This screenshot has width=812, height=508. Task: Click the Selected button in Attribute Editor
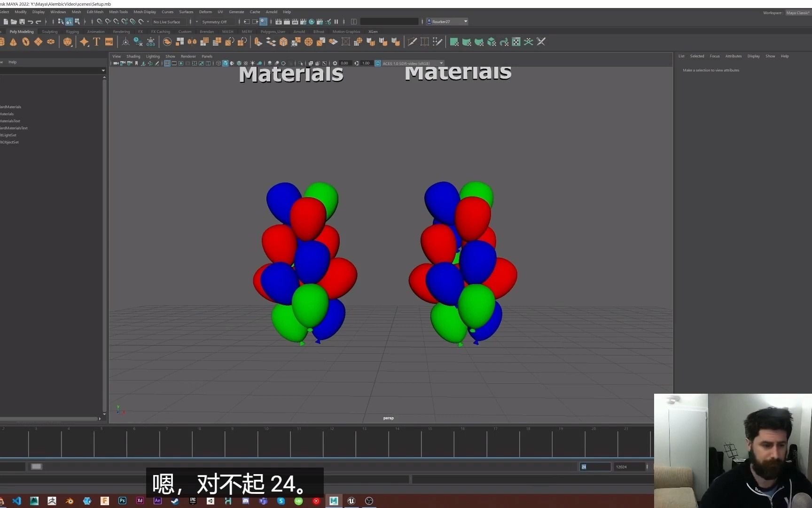[x=697, y=56]
